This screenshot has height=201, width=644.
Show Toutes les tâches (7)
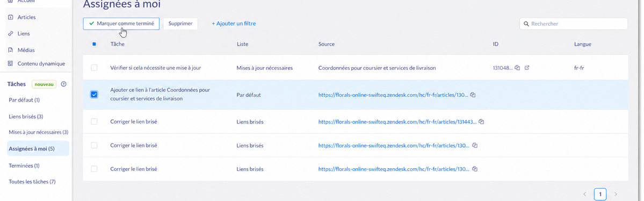pyautogui.click(x=32, y=182)
